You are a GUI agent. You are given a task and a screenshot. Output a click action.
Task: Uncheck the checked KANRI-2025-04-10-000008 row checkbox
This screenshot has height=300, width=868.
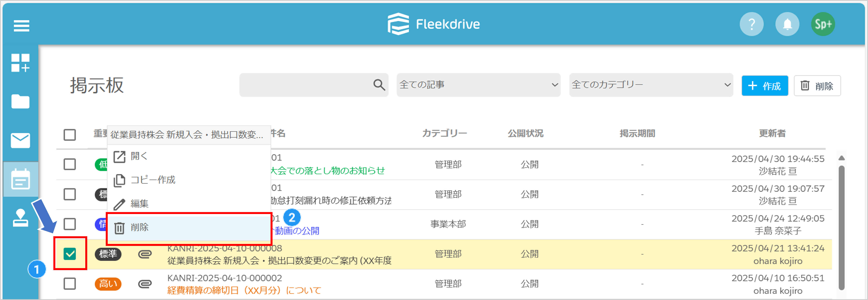[70, 254]
